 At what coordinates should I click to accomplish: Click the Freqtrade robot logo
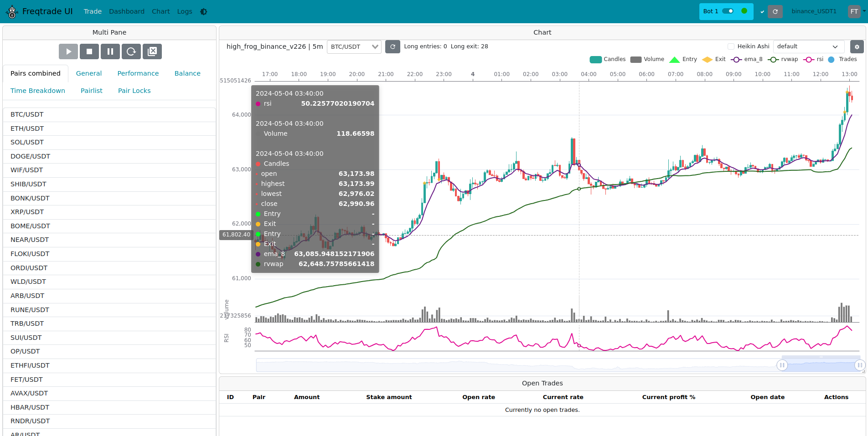pos(11,11)
